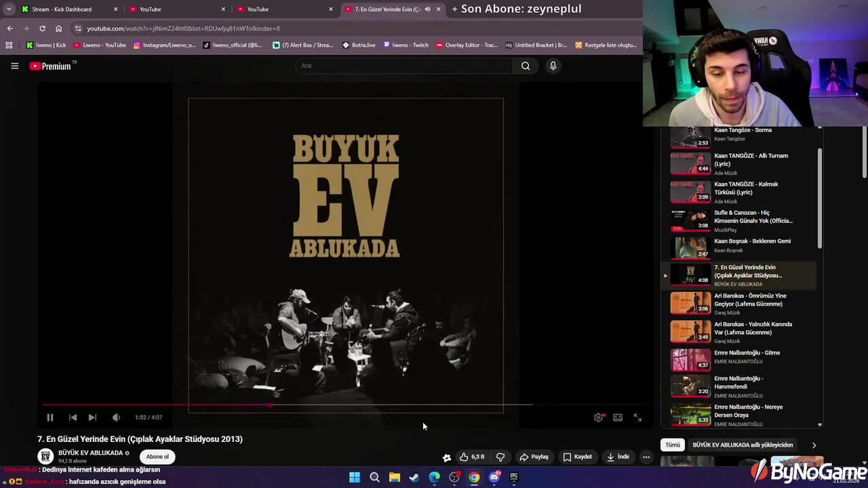This screenshot has width=868, height=488.
Task: Mute the video with the volume icon
Action: point(116,418)
